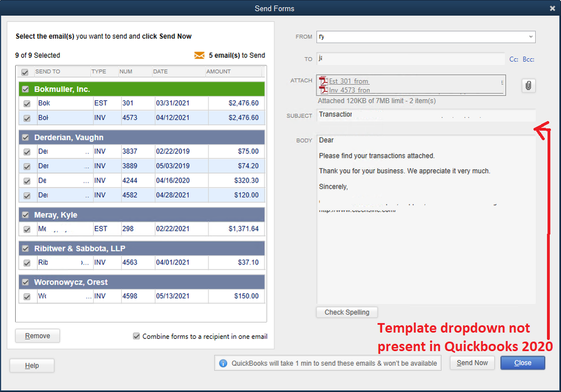Sort by the TYPE column header
Viewport: 561px width, 392px height.
[104, 71]
